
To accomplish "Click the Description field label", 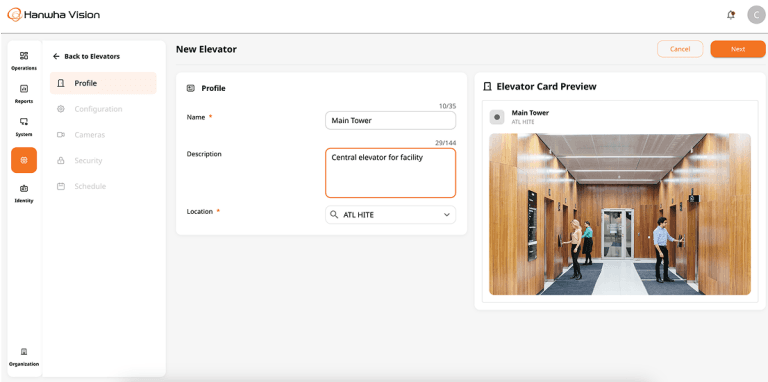I will pyautogui.click(x=204, y=154).
